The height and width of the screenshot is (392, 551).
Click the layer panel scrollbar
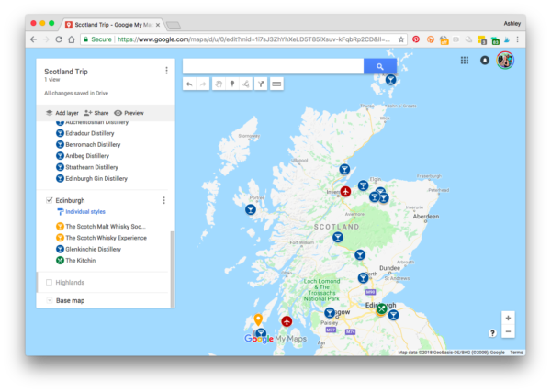pos(173,269)
